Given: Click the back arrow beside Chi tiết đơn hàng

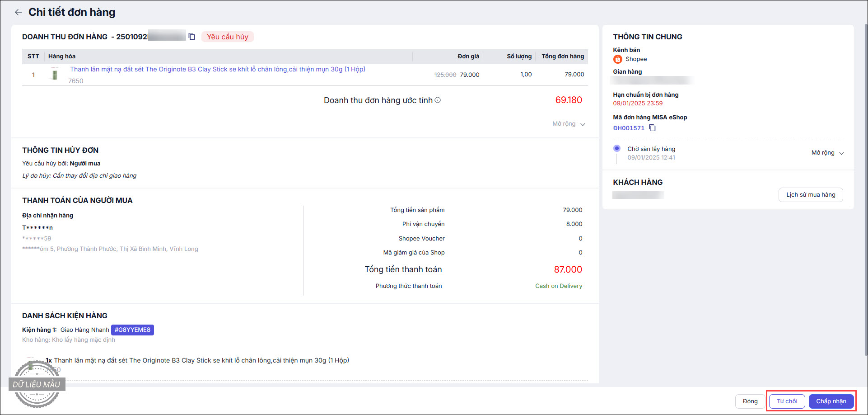Looking at the screenshot, I should pos(18,12).
